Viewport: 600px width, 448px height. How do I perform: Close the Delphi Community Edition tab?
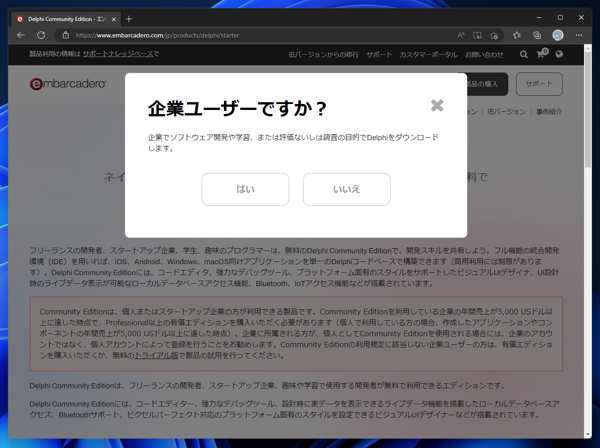pyautogui.click(x=114, y=19)
